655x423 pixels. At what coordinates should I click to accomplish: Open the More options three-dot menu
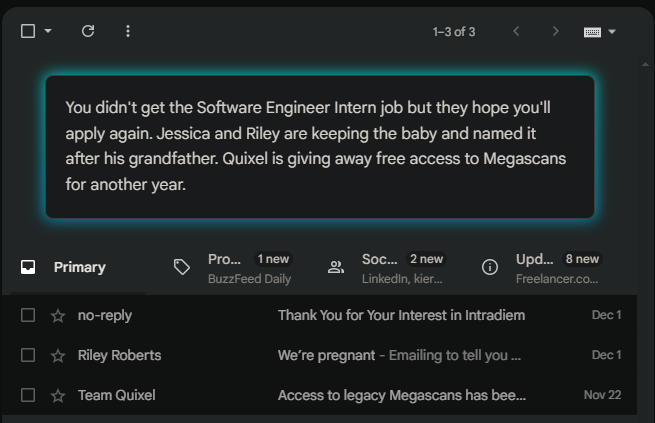coord(127,31)
